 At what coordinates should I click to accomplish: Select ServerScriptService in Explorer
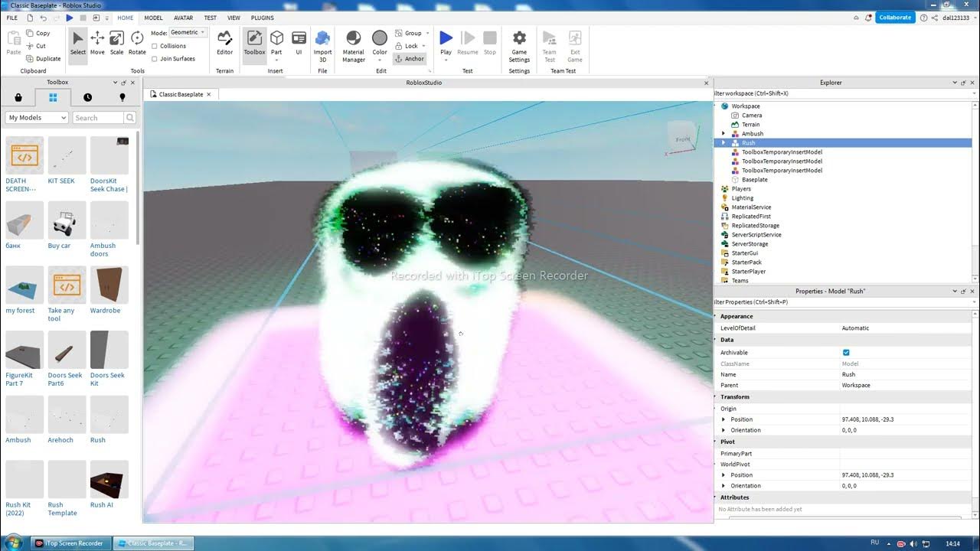[x=756, y=235]
